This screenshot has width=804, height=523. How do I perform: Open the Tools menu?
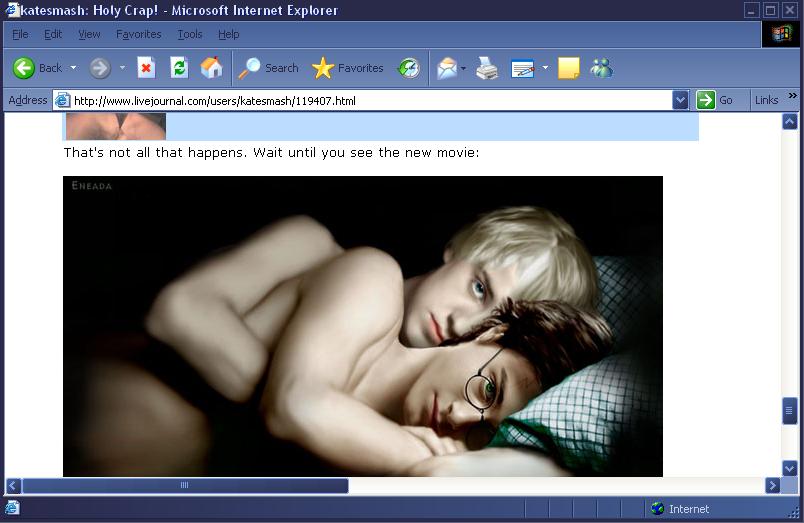tap(190, 34)
